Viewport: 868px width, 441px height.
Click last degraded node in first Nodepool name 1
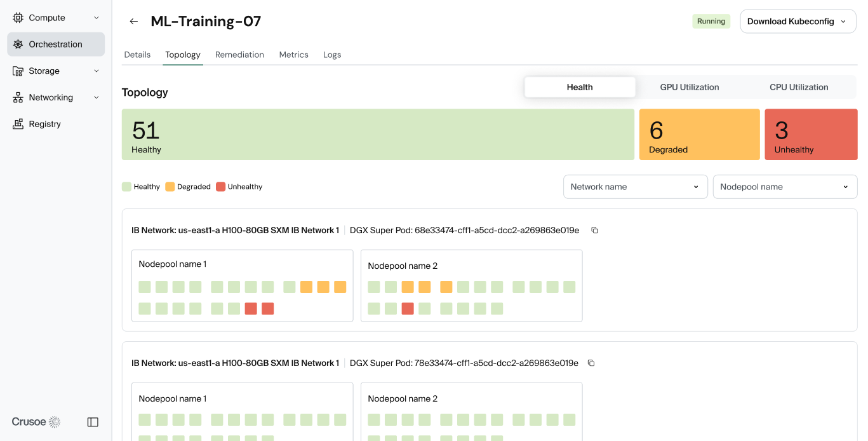(340, 287)
